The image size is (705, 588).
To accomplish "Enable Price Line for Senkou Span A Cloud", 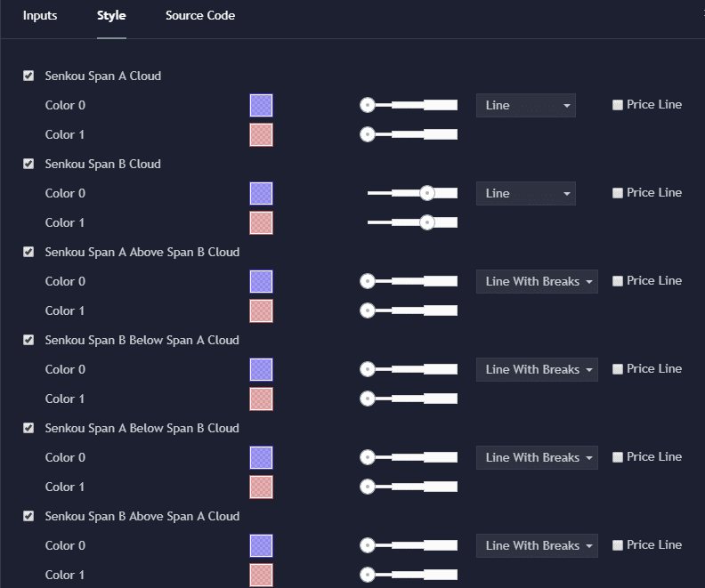I will tap(618, 105).
